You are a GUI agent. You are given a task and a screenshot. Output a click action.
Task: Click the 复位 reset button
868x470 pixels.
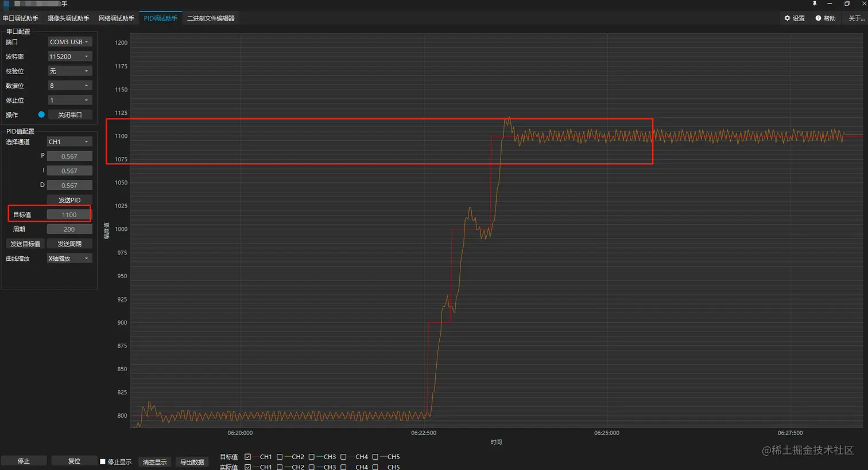tap(74, 461)
